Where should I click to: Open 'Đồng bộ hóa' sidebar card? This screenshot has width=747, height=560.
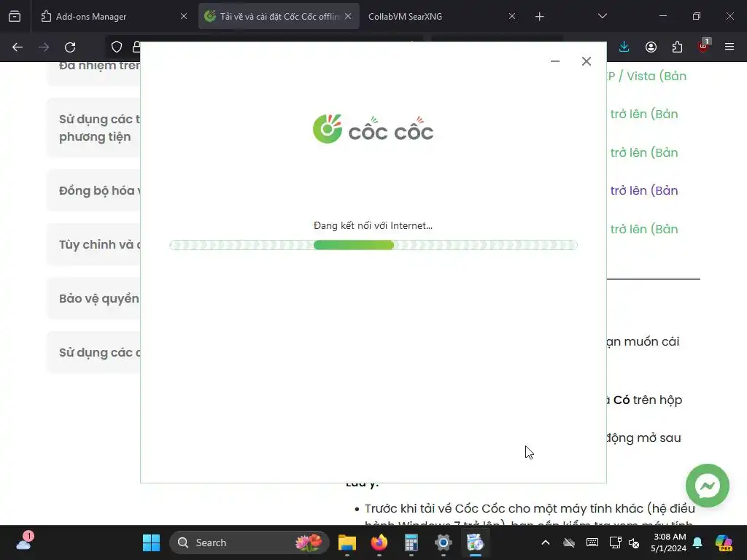tap(94, 190)
